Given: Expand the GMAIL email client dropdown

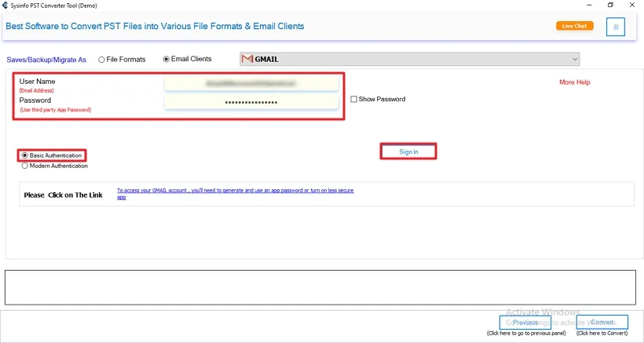Looking at the screenshot, I should (x=409, y=59).
